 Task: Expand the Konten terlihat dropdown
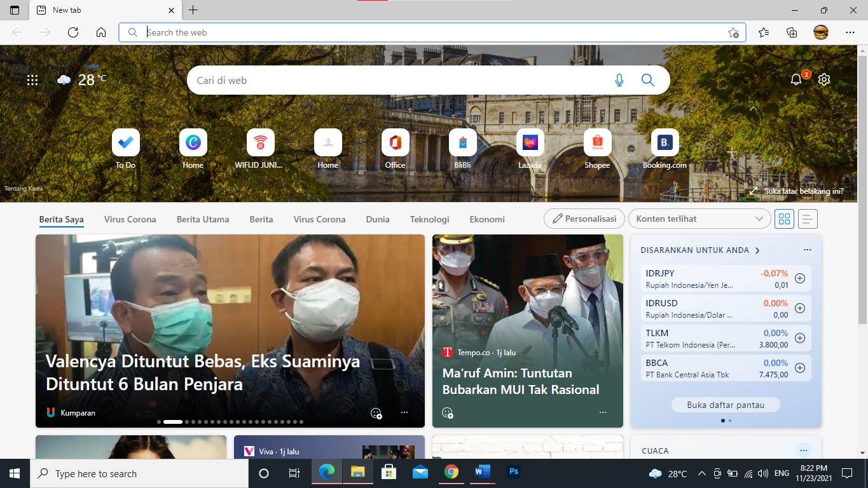tap(699, 219)
